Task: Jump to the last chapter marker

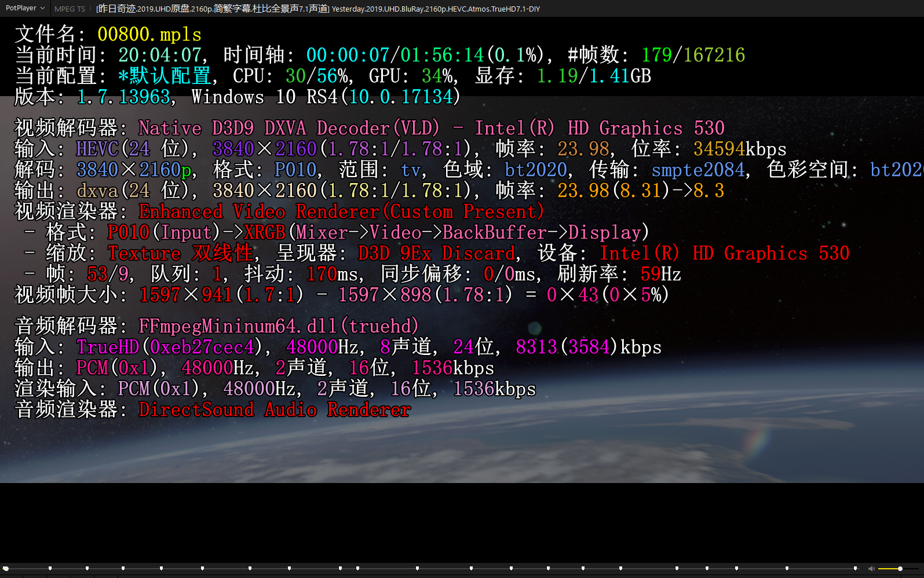Action: tap(855, 568)
